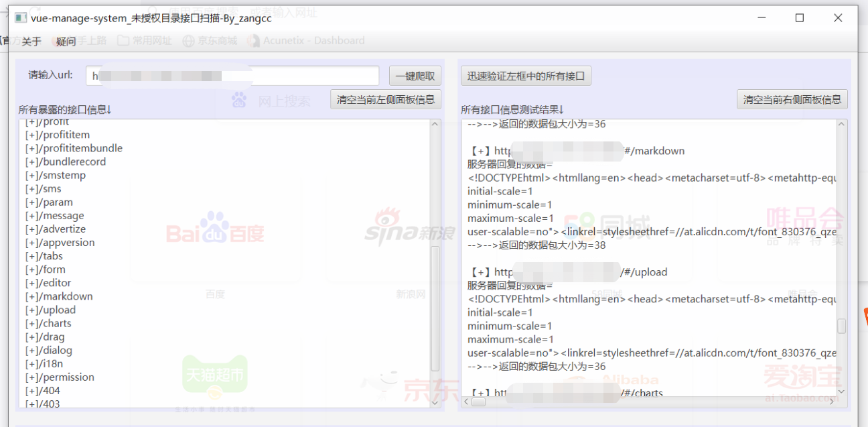Select the [+]/sms row
The width and height of the screenshot is (868, 427).
coord(44,188)
